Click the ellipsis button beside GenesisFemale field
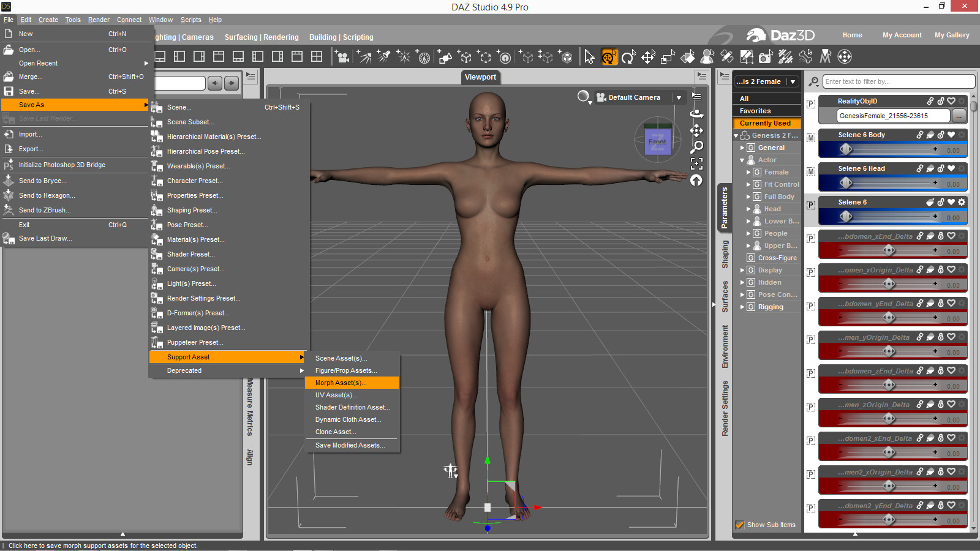This screenshot has width=980, height=551. click(x=959, y=116)
